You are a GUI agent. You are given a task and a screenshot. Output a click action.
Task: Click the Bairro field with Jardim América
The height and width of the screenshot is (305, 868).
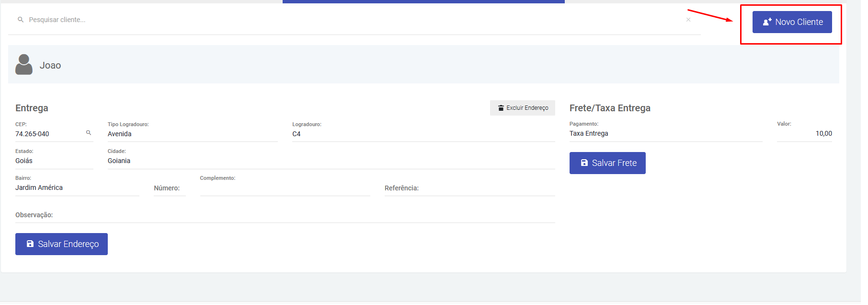(77, 188)
